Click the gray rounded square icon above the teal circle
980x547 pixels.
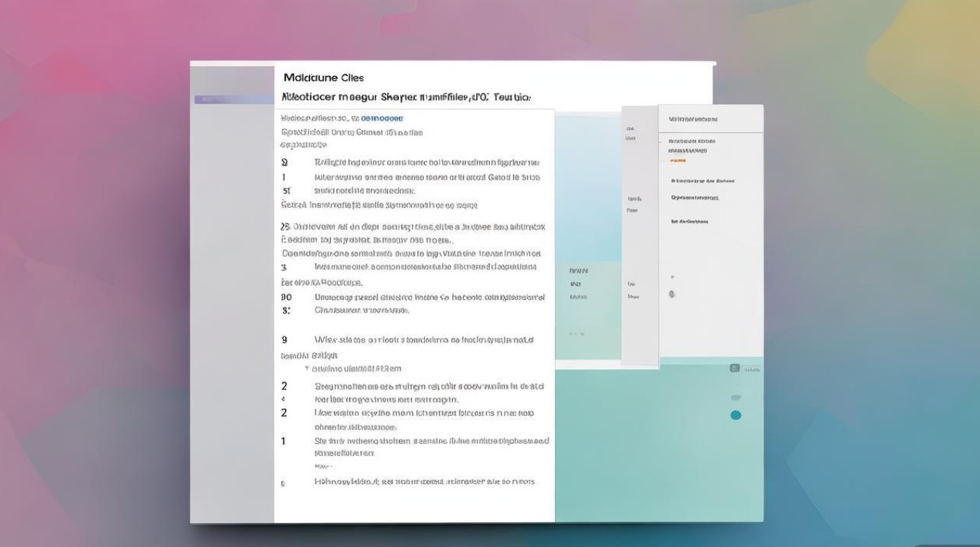pos(735,368)
